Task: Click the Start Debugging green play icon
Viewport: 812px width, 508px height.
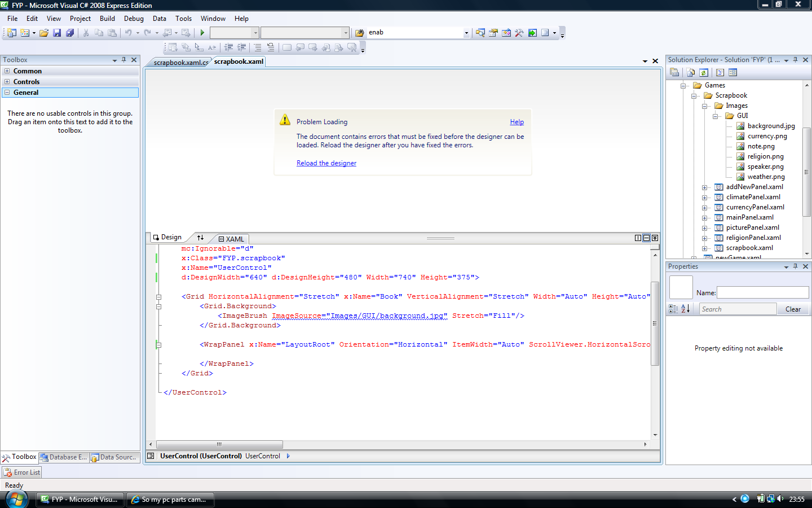Action: click(202, 33)
